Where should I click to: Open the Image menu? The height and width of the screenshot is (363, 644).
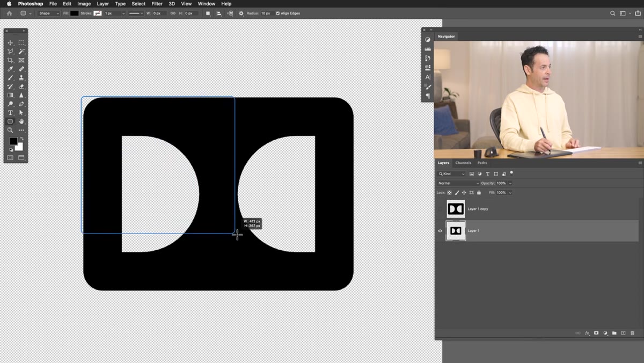(84, 4)
